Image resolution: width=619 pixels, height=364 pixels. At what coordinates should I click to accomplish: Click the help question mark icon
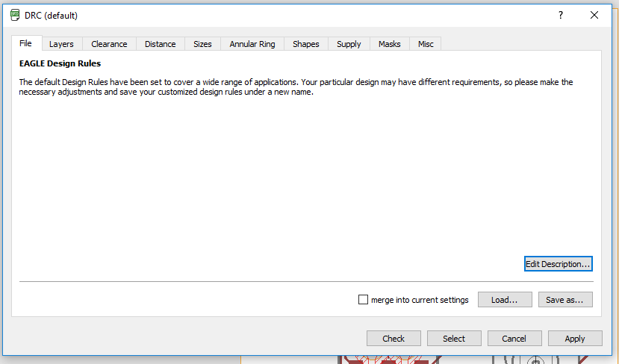click(561, 16)
